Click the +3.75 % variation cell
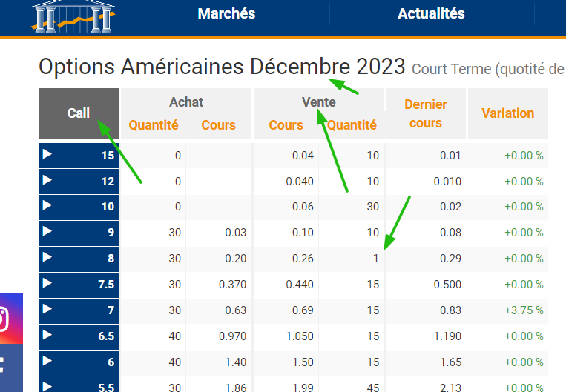Image resolution: width=566 pixels, height=392 pixels. coord(524,310)
